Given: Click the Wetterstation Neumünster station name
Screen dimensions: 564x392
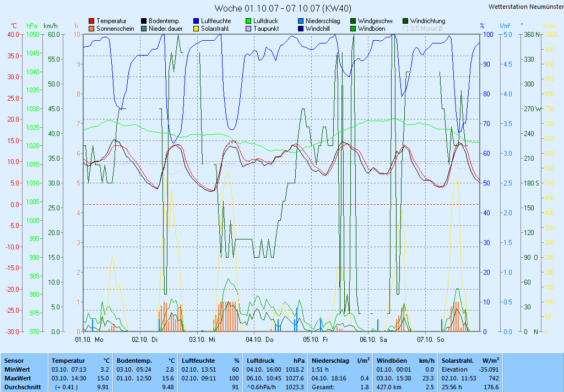Looking at the screenshot, I should pyautogui.click(x=526, y=7).
